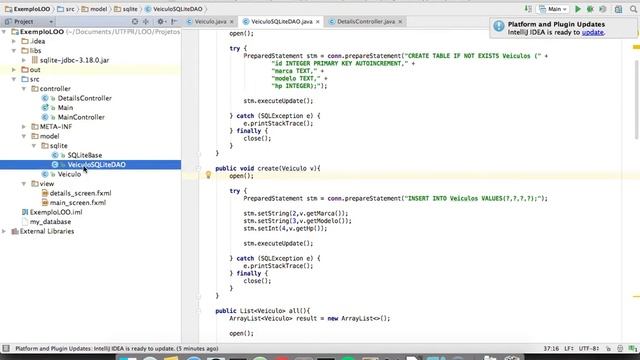Click the update link in notification
This screenshot has height=360, width=640.
click(x=592, y=32)
